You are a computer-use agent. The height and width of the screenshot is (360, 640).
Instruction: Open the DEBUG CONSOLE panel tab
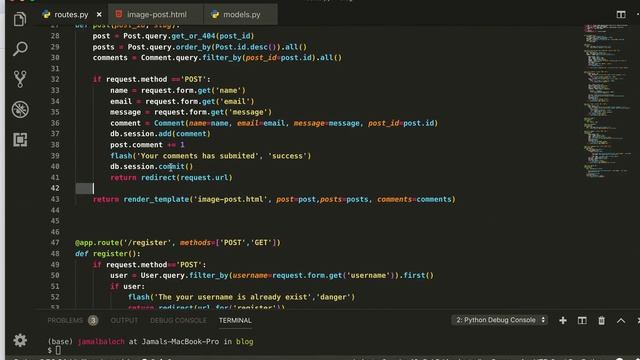pos(178,320)
